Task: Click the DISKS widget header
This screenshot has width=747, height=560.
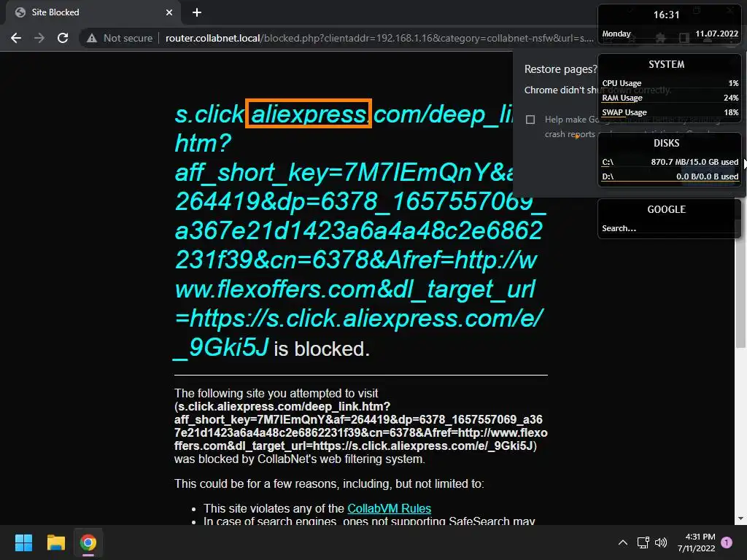Action: [x=667, y=143]
